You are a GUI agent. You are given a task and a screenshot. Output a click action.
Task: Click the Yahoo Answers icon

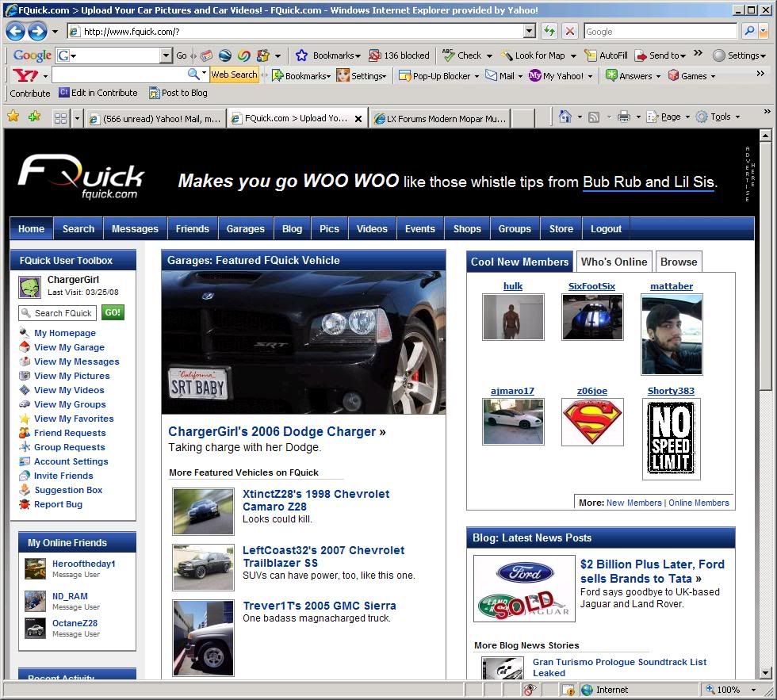click(611, 75)
